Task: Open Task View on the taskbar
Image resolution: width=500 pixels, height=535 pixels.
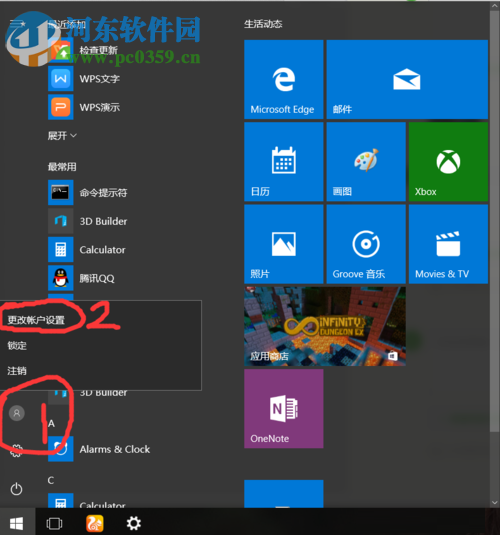Action: pos(54,523)
